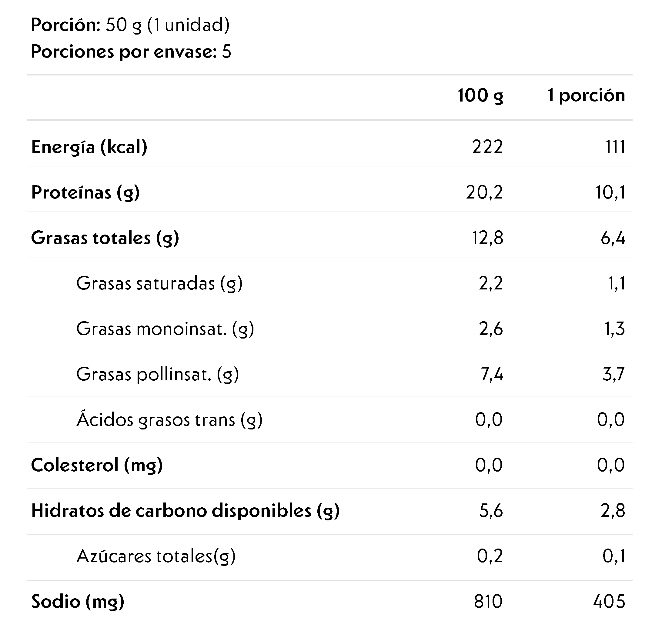Select the Proteínas (g) row label
The width and height of the screenshot is (672, 641).
85,192
